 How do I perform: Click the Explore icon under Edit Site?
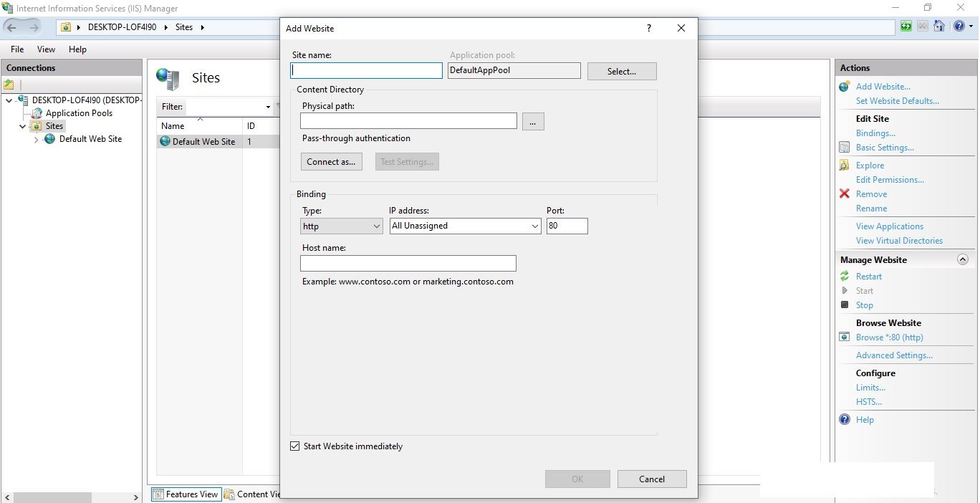845,165
